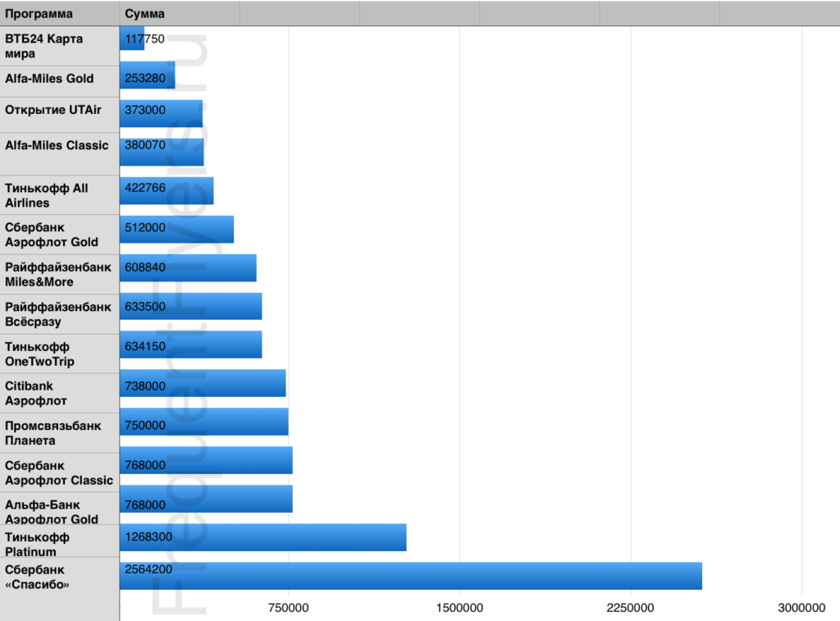Click the value 512000 on the chart

pos(145,227)
